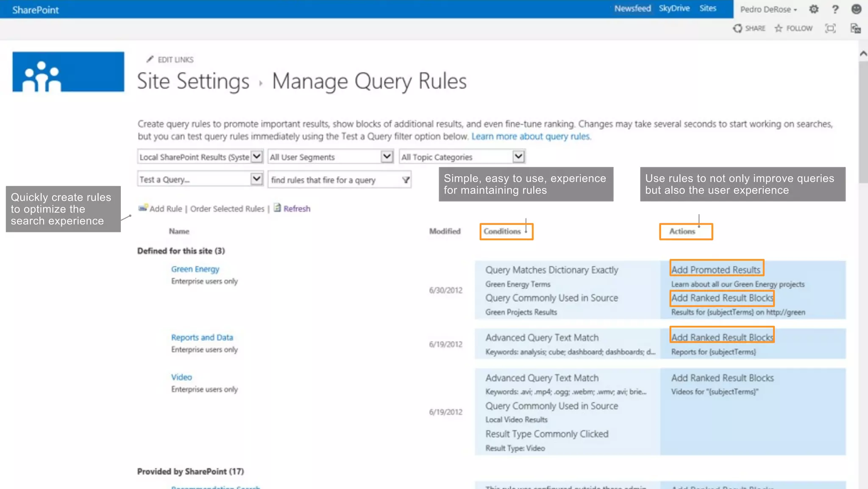This screenshot has height=489, width=868.
Task: Click the query filter funnel icon
Action: pos(406,180)
